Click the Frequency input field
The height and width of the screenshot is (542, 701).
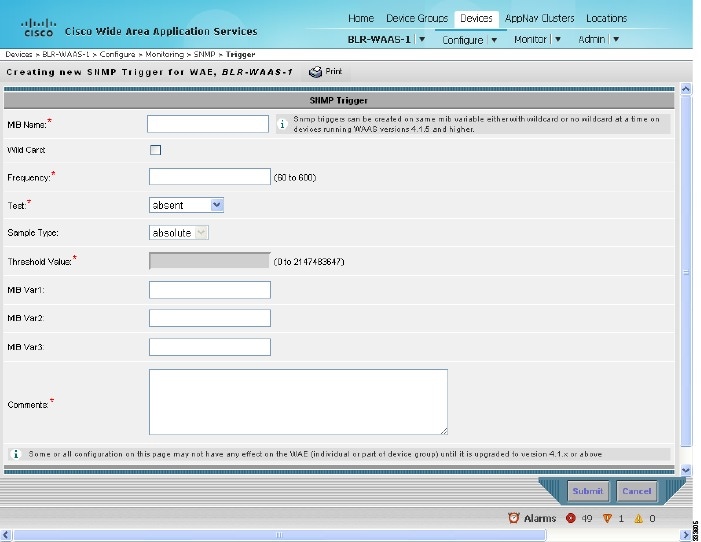210,177
